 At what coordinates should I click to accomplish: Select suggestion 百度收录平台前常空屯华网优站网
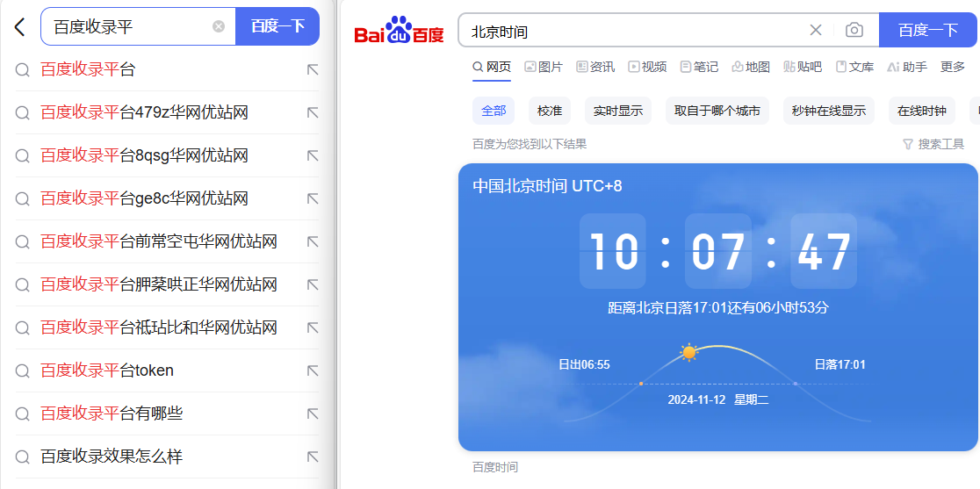click(159, 241)
